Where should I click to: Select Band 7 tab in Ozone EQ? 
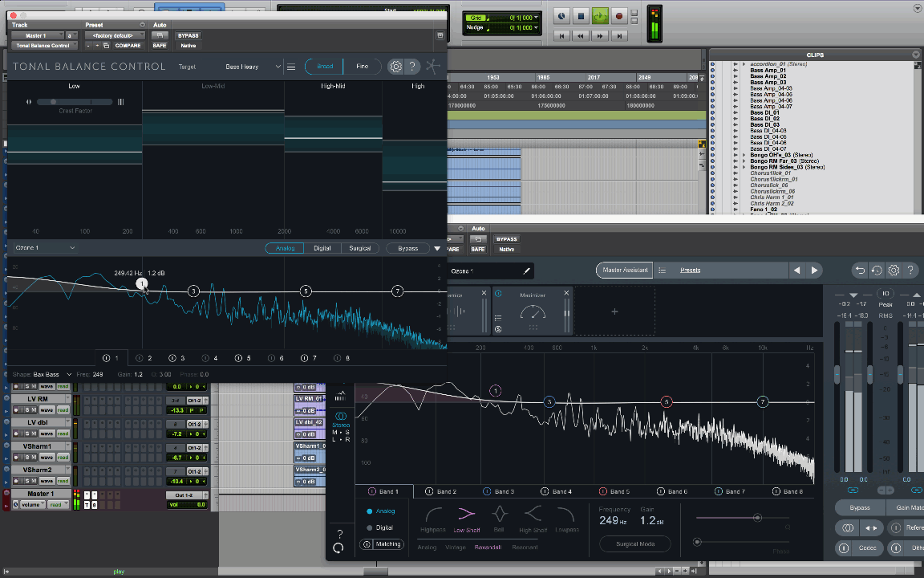(x=730, y=491)
